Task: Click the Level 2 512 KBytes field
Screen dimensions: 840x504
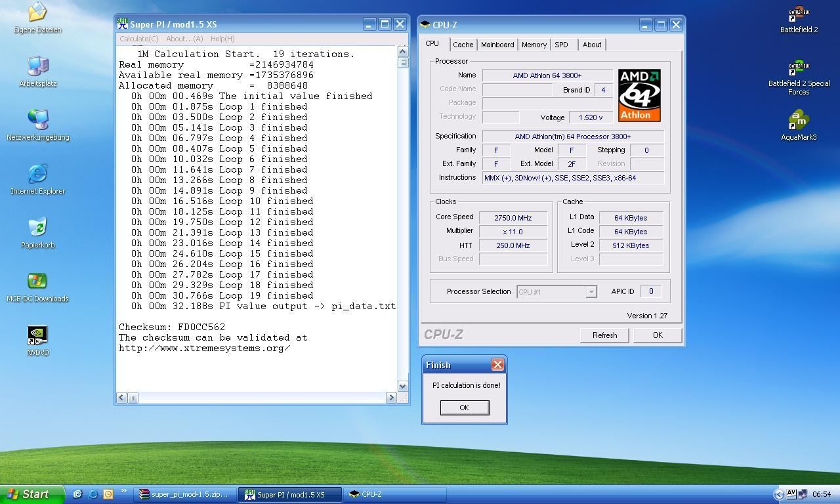Action: coord(631,245)
